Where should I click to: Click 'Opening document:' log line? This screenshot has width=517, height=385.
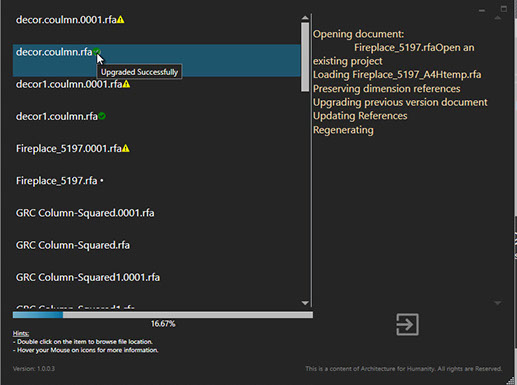358,34
